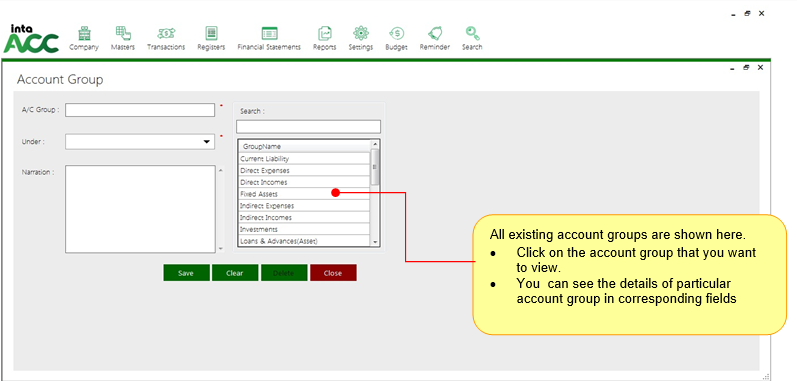Image resolution: width=797 pixels, height=381 pixels.
Task: Select Direct Expenses group row
Action: click(304, 171)
